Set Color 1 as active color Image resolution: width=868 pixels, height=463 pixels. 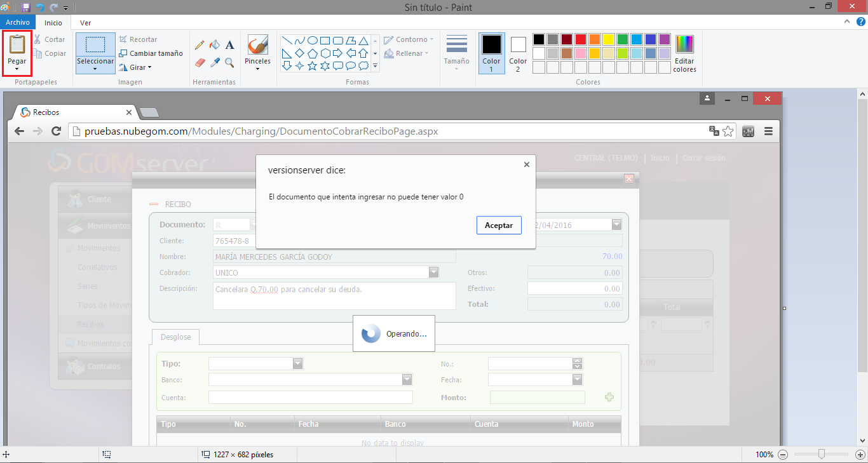pyautogui.click(x=491, y=53)
